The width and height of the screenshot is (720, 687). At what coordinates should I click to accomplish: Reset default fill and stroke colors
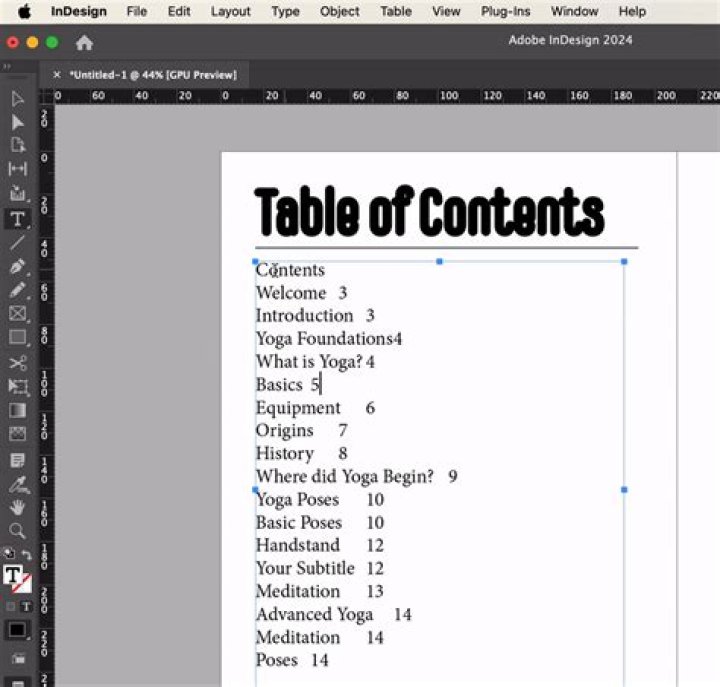pos(9,553)
